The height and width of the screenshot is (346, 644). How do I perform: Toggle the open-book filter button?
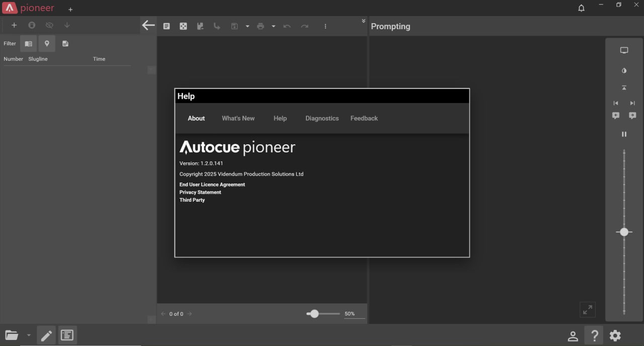[x=29, y=44]
